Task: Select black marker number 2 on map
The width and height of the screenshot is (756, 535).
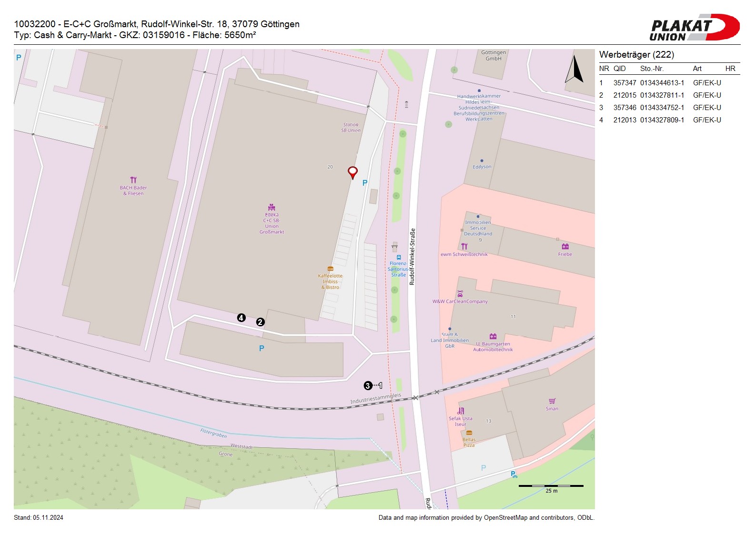Action: [x=260, y=322]
